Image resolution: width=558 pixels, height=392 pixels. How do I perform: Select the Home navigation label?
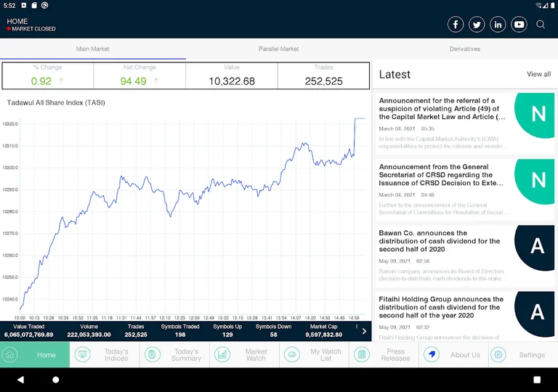pyautogui.click(x=46, y=355)
